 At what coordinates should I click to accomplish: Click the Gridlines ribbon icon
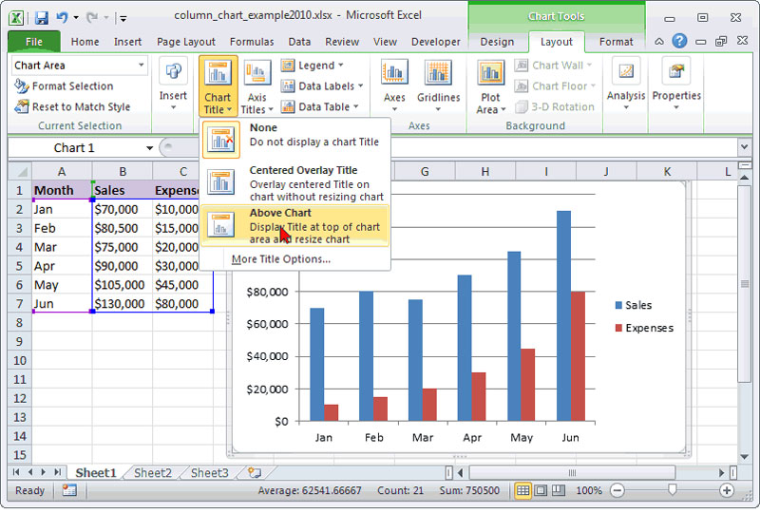point(438,73)
